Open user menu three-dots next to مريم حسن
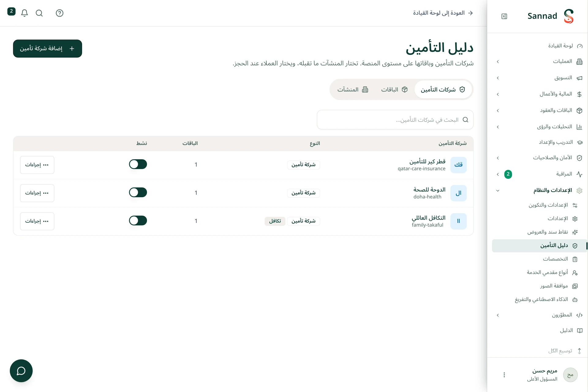Viewport: 588px width, 392px height. pos(504,375)
